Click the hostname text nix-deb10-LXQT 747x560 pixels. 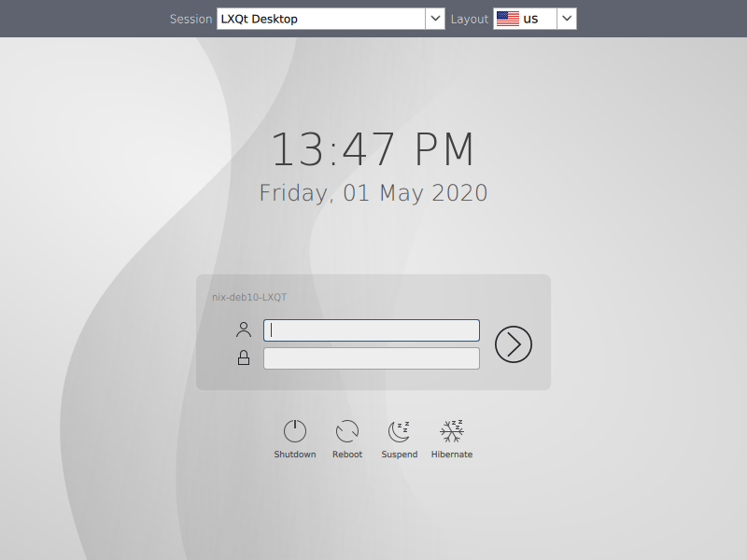tap(249, 297)
